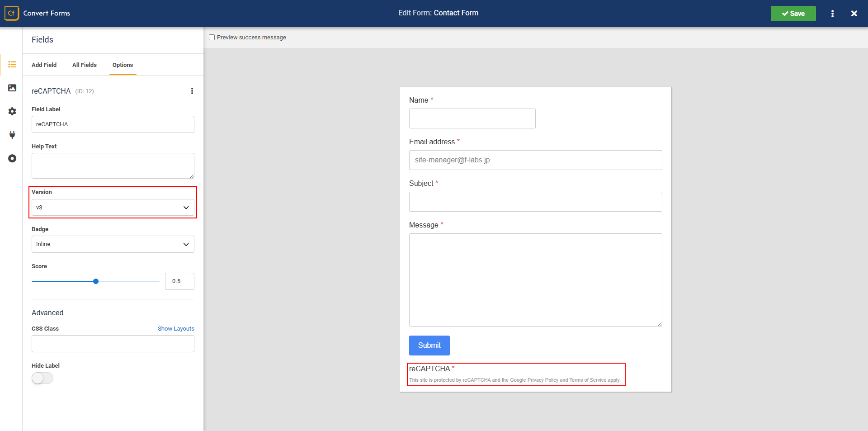The image size is (868, 431).
Task: Select the circular record icon in sidebar
Action: point(12,158)
